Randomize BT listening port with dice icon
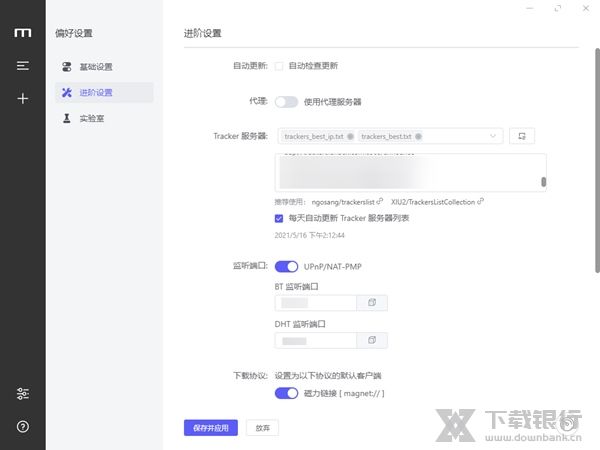 pyautogui.click(x=372, y=303)
